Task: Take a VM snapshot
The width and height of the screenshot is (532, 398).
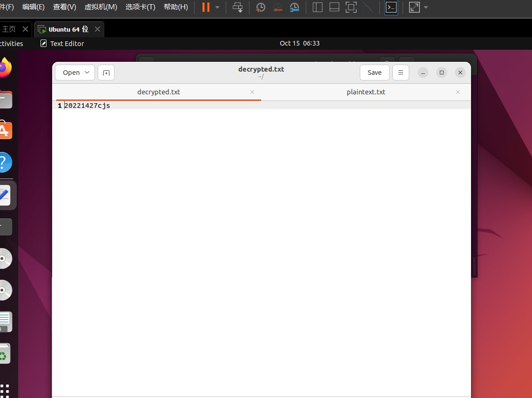Action: click(260, 7)
